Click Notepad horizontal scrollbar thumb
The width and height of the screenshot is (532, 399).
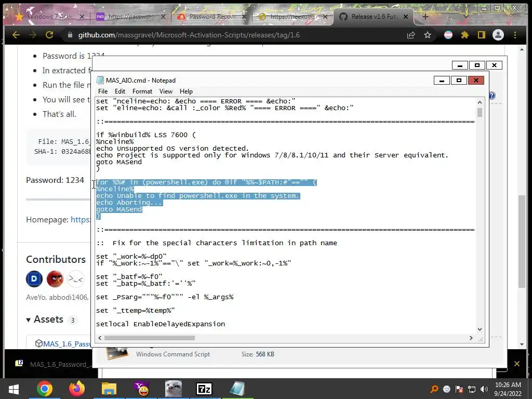(x=149, y=338)
